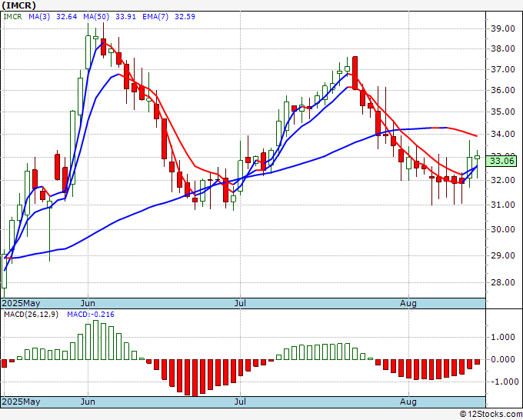Click the 36.00 price axis label

(503, 90)
